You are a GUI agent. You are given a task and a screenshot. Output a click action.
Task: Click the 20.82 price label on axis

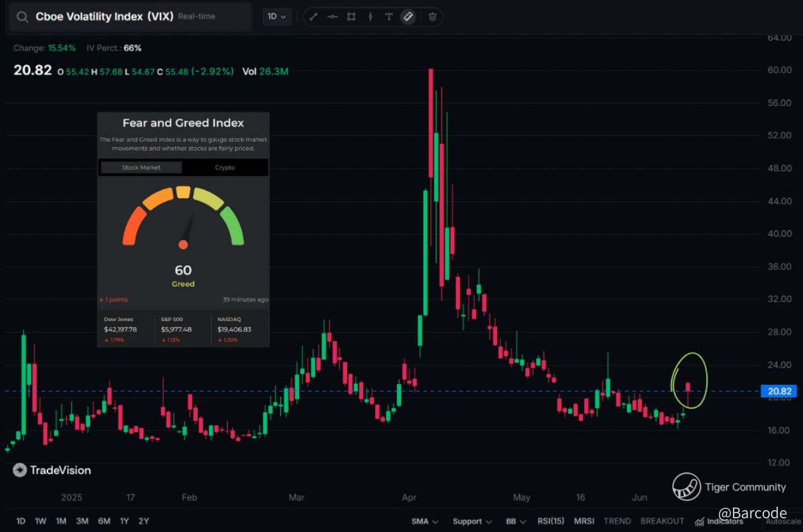tap(779, 391)
